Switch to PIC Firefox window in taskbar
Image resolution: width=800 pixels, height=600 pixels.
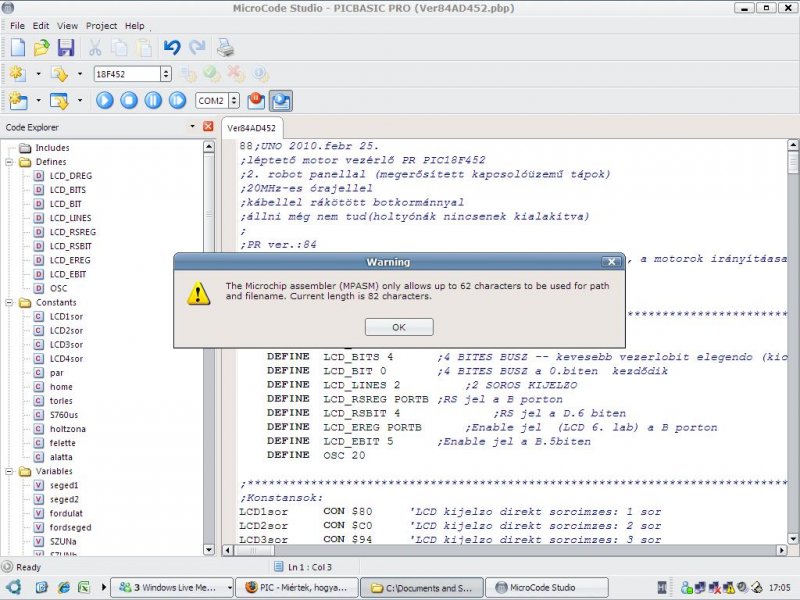click(297, 588)
